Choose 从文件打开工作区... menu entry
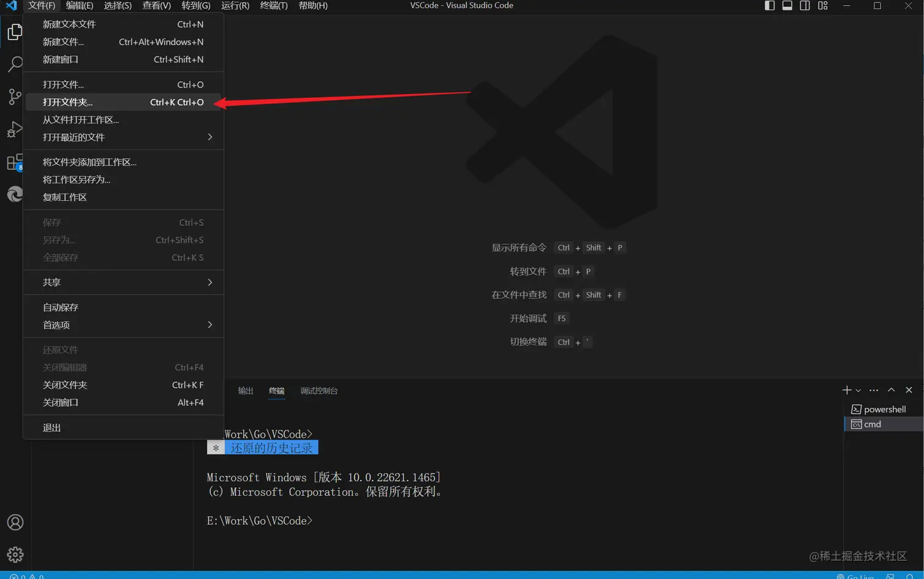Image resolution: width=924 pixels, height=579 pixels. 123,120
